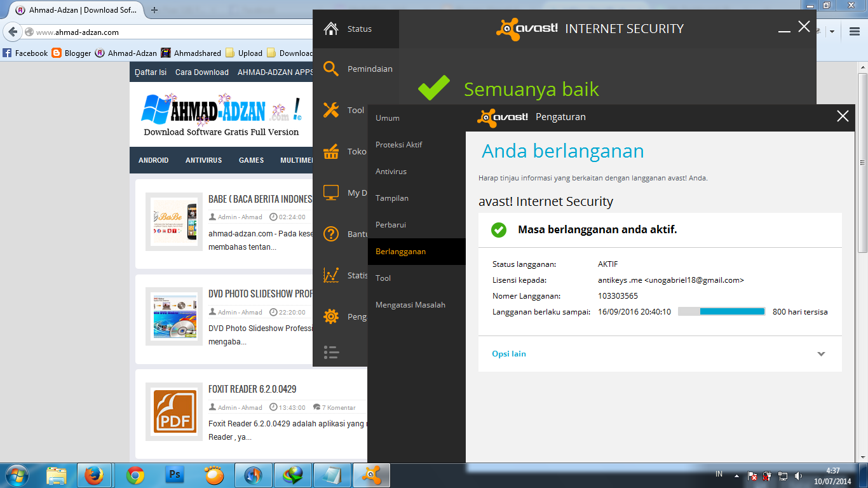The width and height of the screenshot is (868, 488).
Task: Open the Internet Download Manager taskbar icon
Action: (292, 475)
